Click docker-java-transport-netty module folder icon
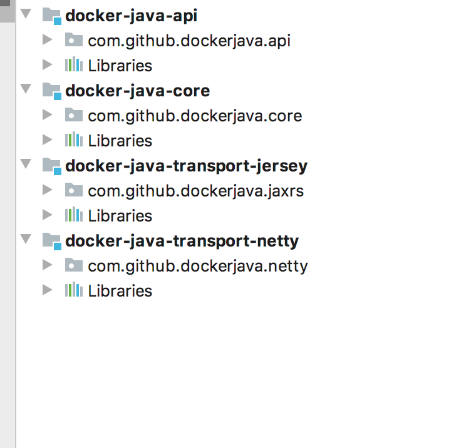Viewport: 476px width, 448px height. point(52,242)
